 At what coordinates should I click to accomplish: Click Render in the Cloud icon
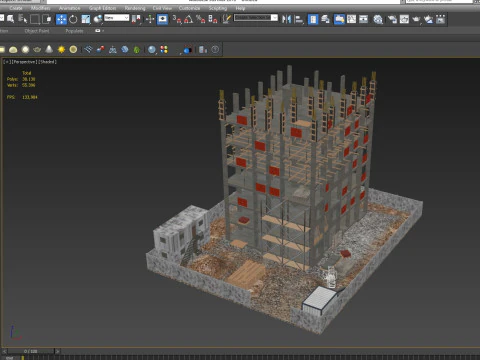click(429, 19)
